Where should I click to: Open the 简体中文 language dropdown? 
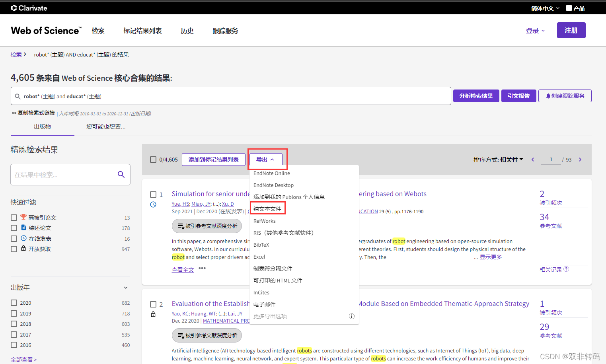(545, 8)
